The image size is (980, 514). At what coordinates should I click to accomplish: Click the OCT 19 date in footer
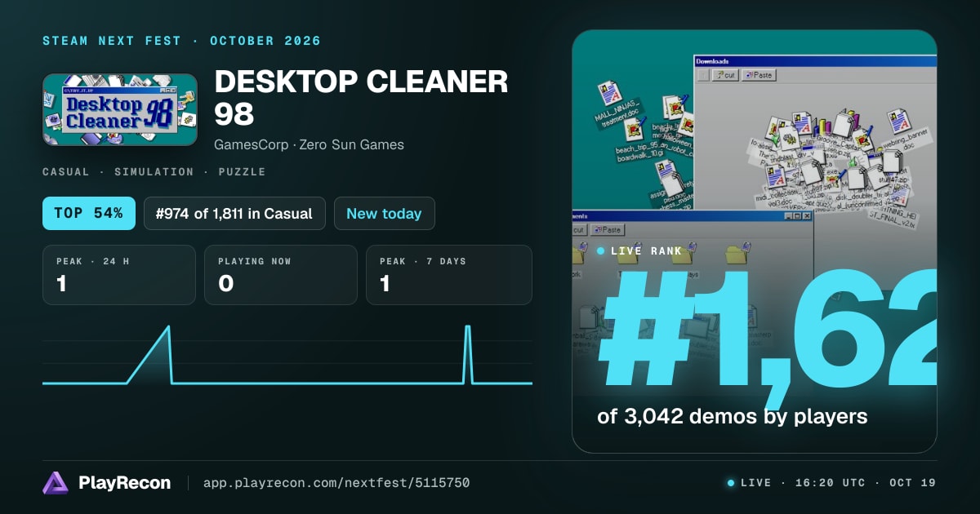(x=912, y=483)
